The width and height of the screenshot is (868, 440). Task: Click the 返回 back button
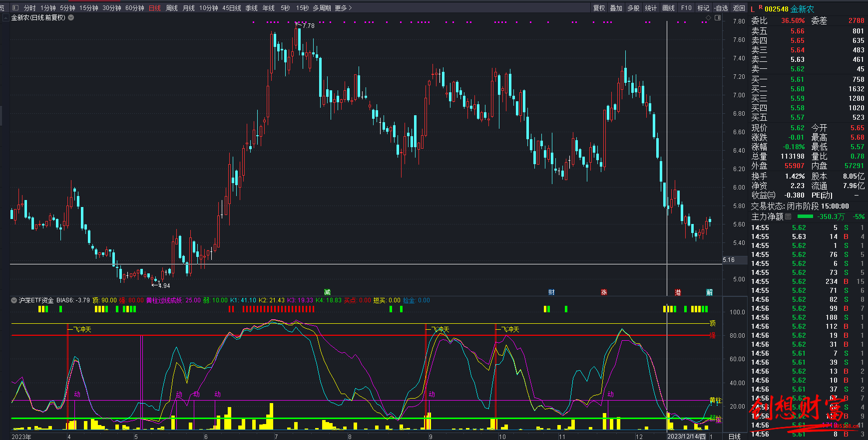click(739, 8)
